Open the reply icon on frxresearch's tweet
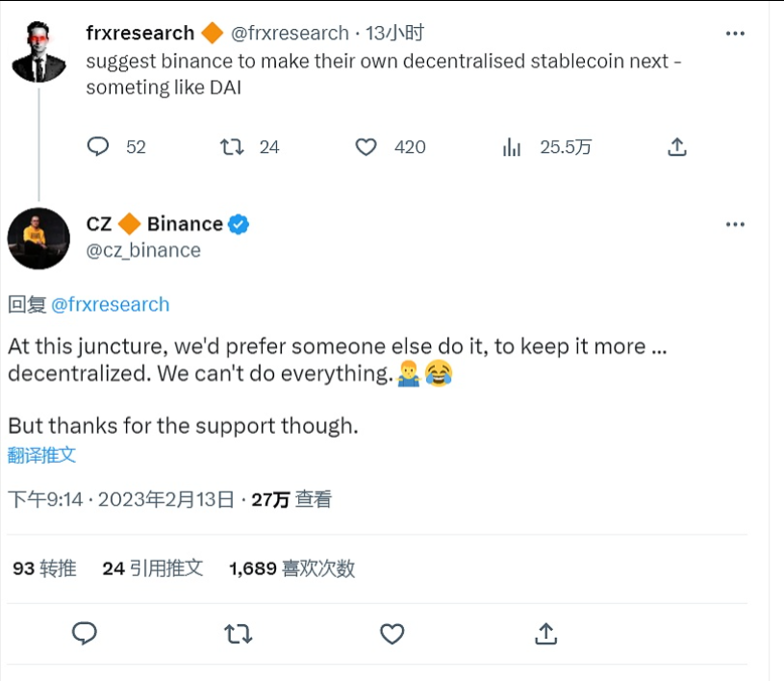This screenshot has height=681, width=784. click(x=99, y=146)
